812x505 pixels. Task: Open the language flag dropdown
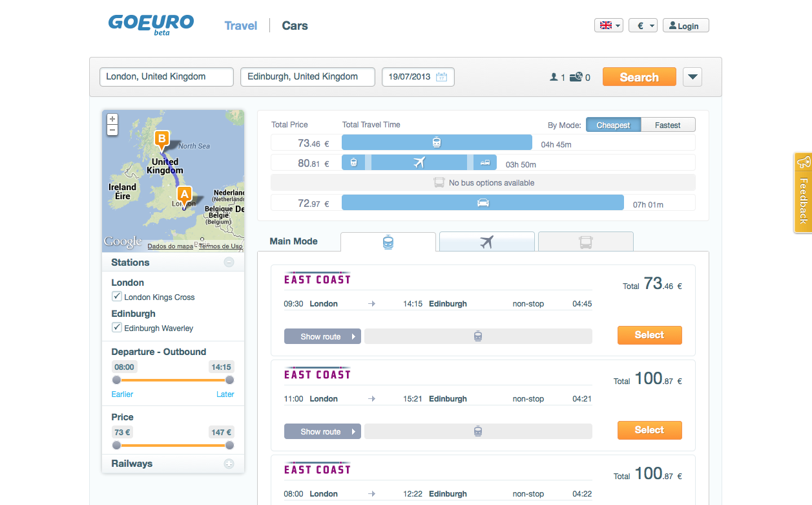pos(609,25)
